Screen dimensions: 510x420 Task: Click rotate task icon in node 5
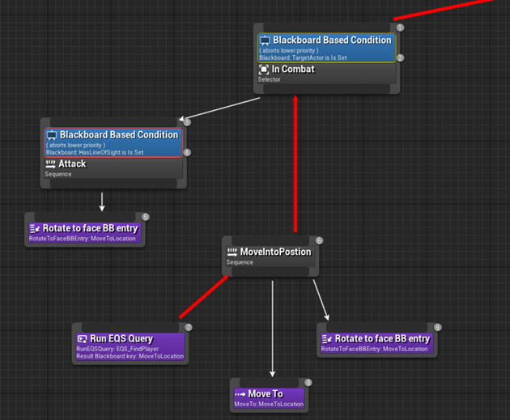pos(35,229)
